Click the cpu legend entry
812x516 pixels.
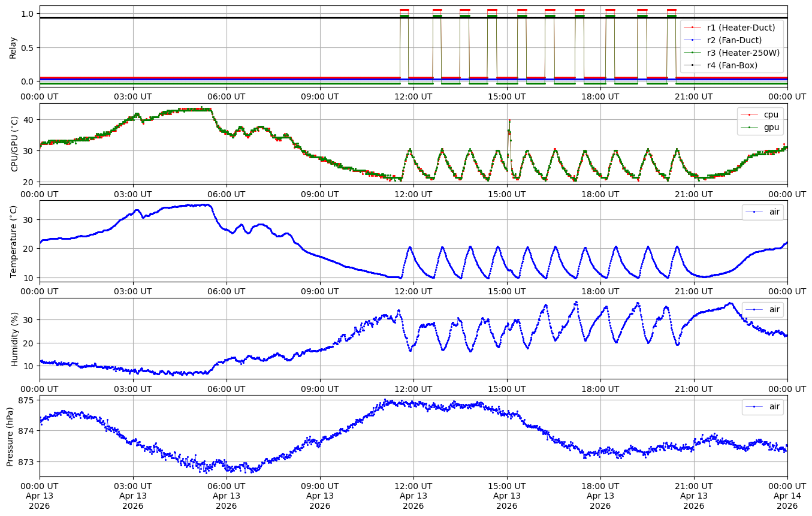tap(771, 114)
